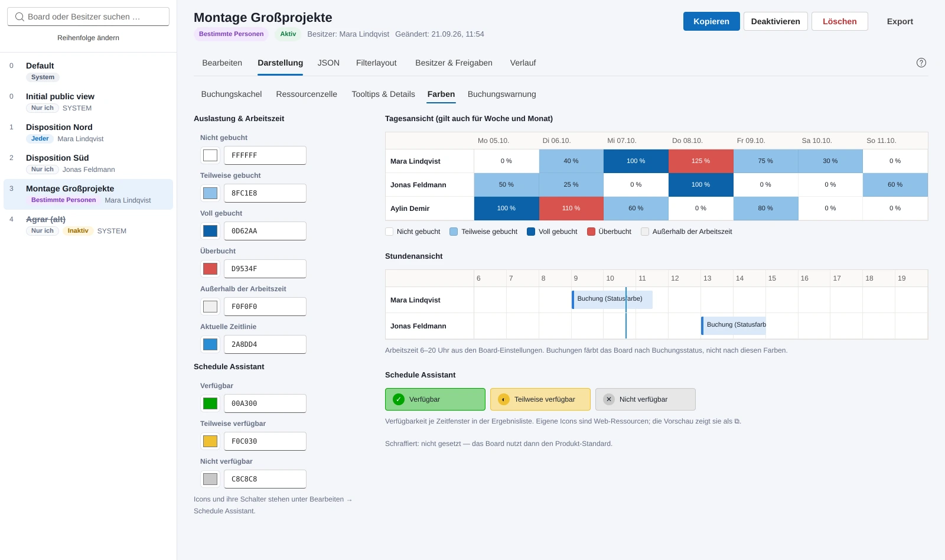945x560 pixels.
Task: Click the Löschen button
Action: click(840, 21)
